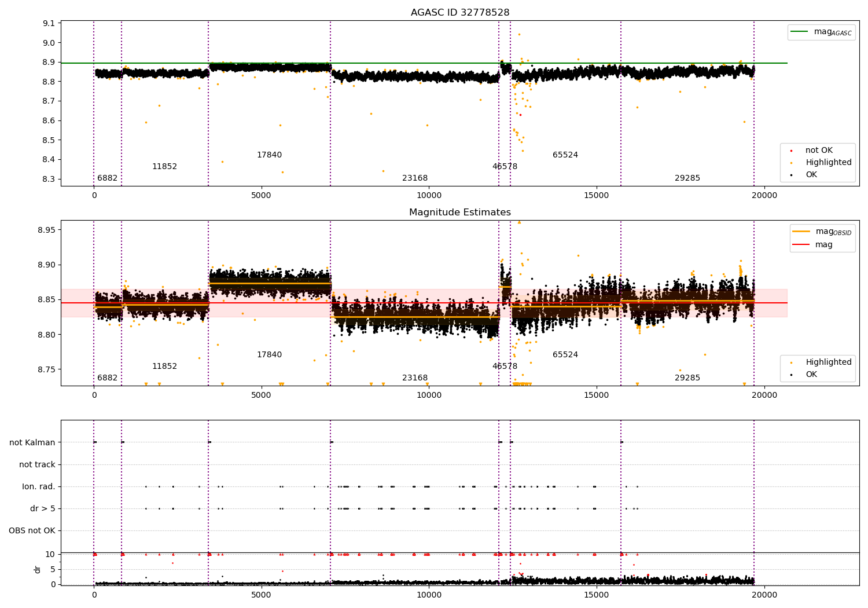868x608 pixels.
Task: Click obsid label 11852 in top plot
Action: pyautogui.click(x=164, y=167)
